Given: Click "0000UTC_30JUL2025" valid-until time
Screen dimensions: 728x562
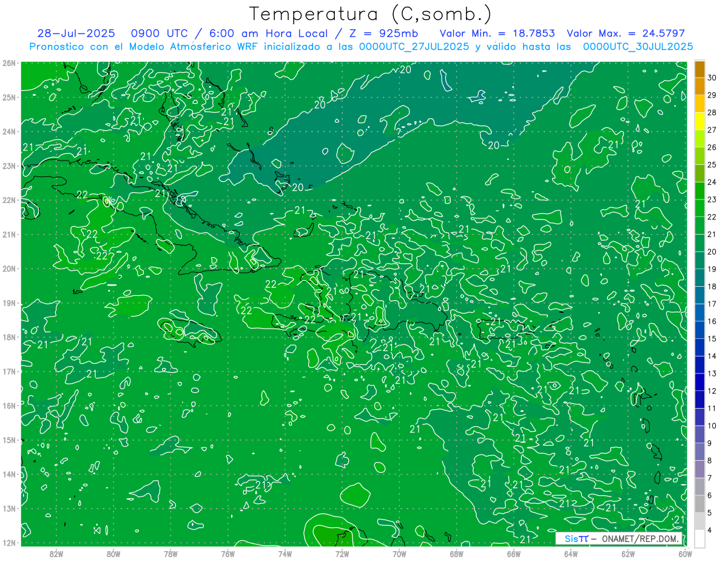Looking at the screenshot, I should [638, 47].
